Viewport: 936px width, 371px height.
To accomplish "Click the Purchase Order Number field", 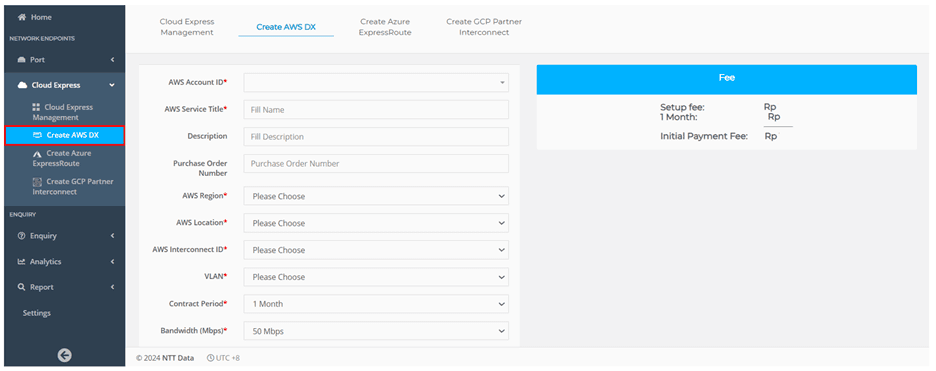I will pyautogui.click(x=376, y=163).
